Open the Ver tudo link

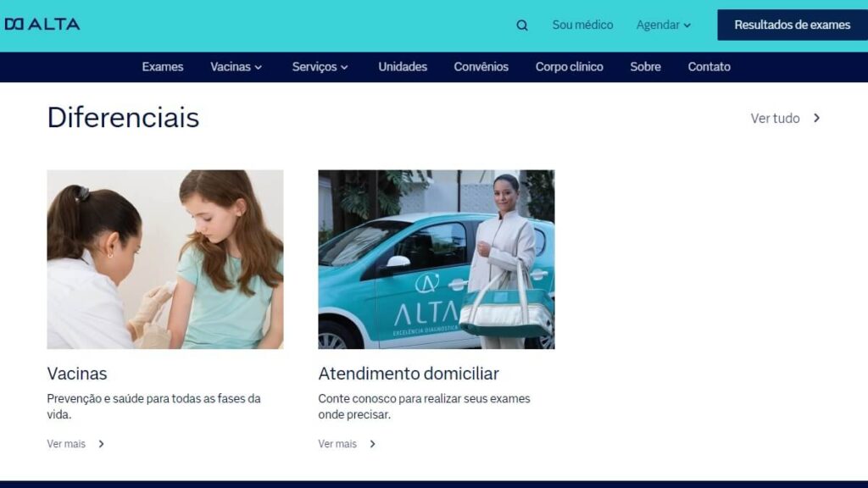[x=773, y=119]
